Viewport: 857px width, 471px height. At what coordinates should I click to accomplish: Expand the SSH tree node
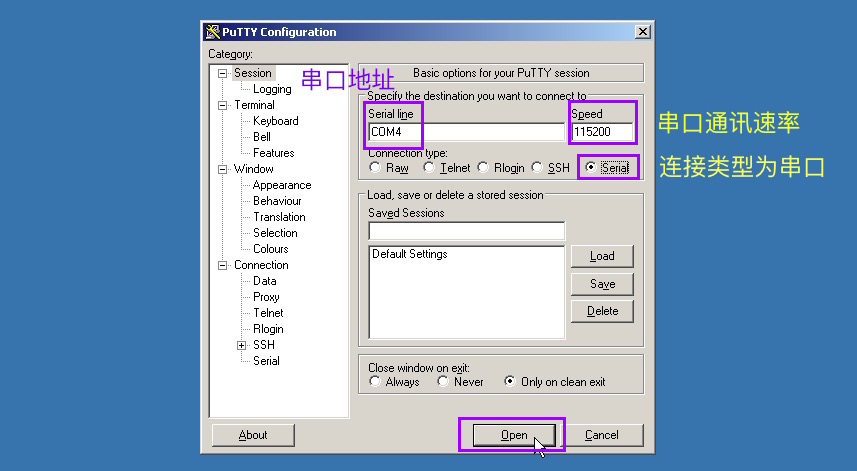pyautogui.click(x=242, y=345)
